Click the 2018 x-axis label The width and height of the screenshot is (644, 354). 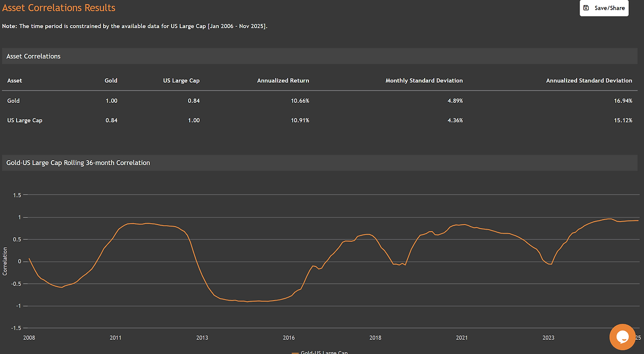click(x=375, y=338)
